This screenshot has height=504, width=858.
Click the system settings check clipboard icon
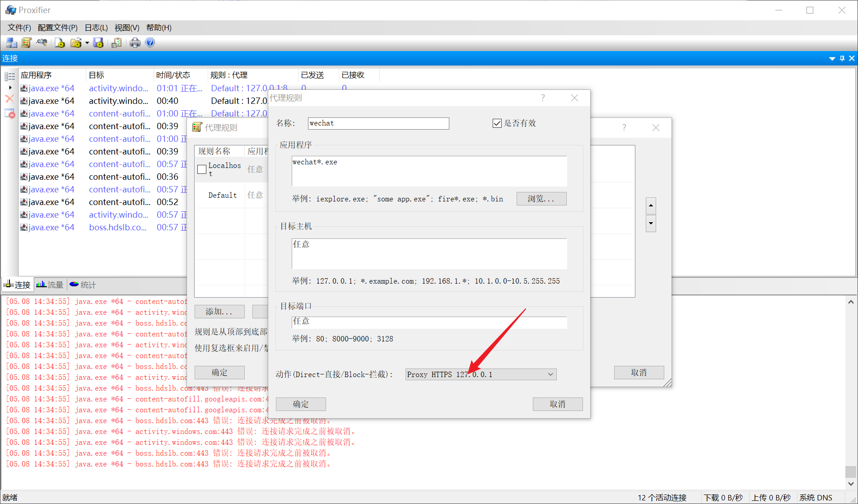116,43
